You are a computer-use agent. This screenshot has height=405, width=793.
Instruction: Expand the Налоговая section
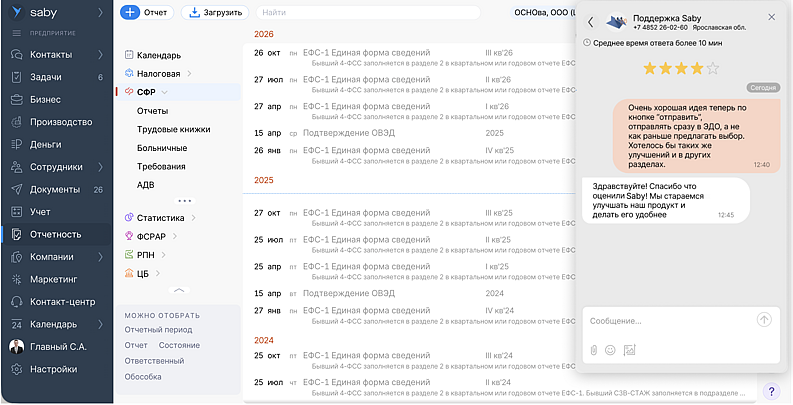pyautogui.click(x=189, y=73)
